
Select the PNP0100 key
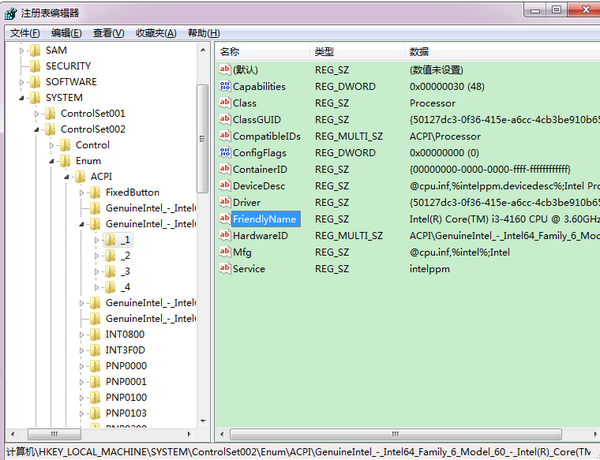(126, 397)
